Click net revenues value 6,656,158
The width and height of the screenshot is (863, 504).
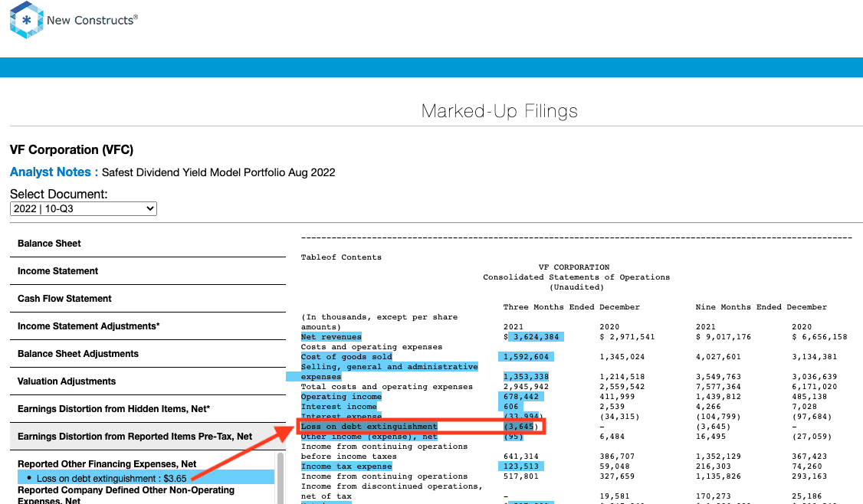click(819, 337)
